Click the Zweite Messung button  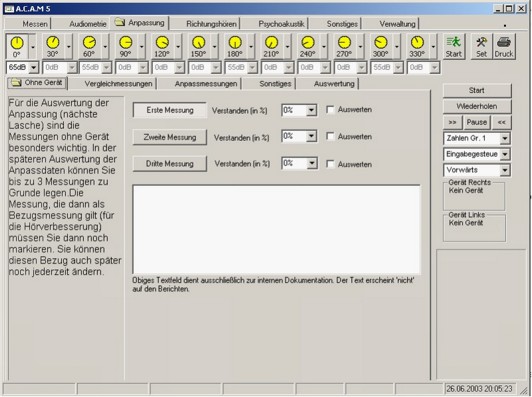(x=170, y=137)
